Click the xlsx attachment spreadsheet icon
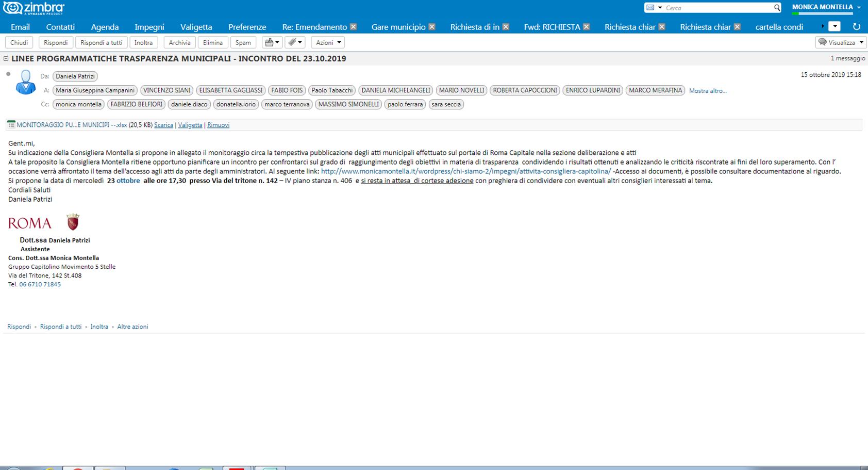The width and height of the screenshot is (868, 470). pos(11,124)
